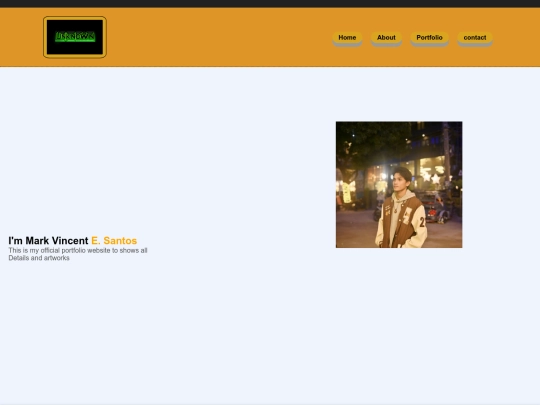Screen dimensions: 540x405
Task: Open the Portfolio nav button
Action: (429, 38)
